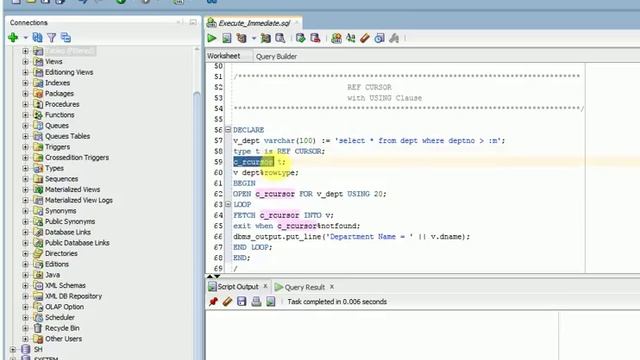Viewport: 640px width, 360px height.
Task: Click the Run Script icon in Script Output toolbar
Action: tap(271, 302)
